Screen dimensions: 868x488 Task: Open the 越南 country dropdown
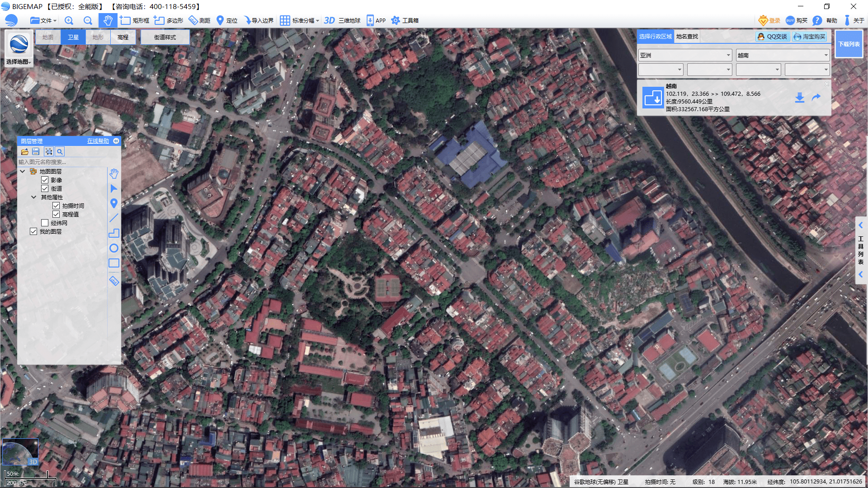[783, 55]
